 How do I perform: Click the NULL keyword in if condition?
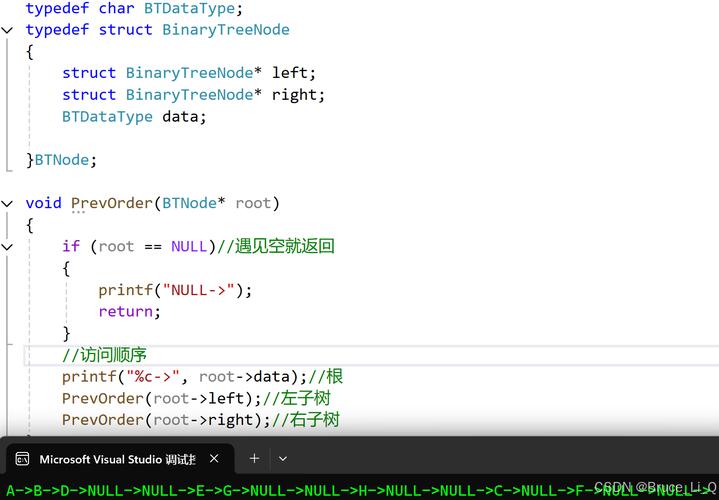(189, 247)
